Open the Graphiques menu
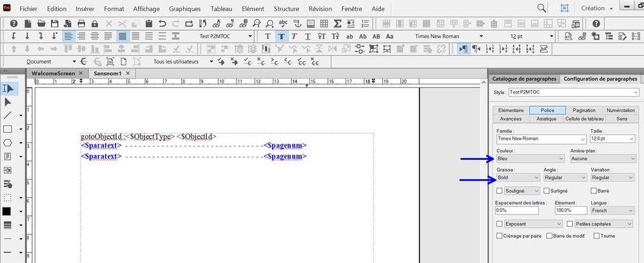Viewport: 644px width, 263px height. pyautogui.click(x=185, y=8)
